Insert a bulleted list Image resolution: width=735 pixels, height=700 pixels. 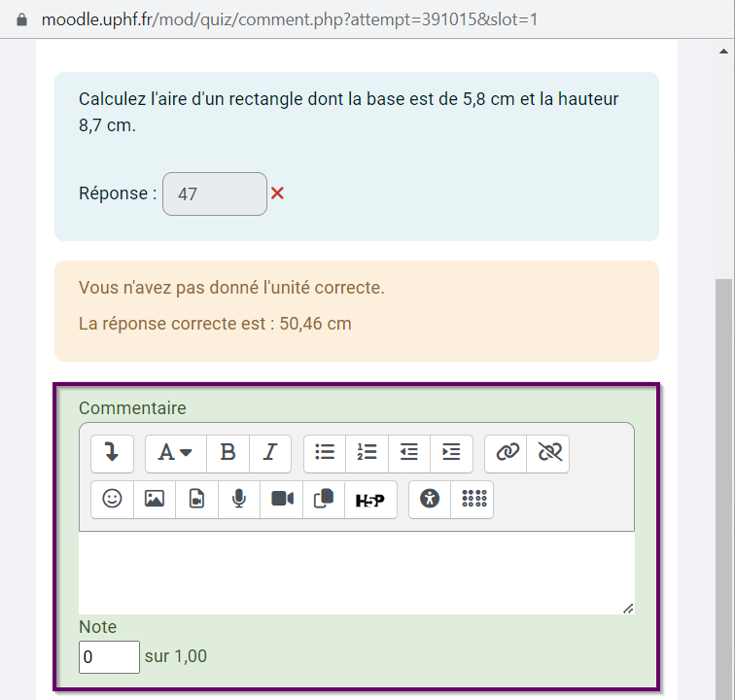tap(325, 452)
